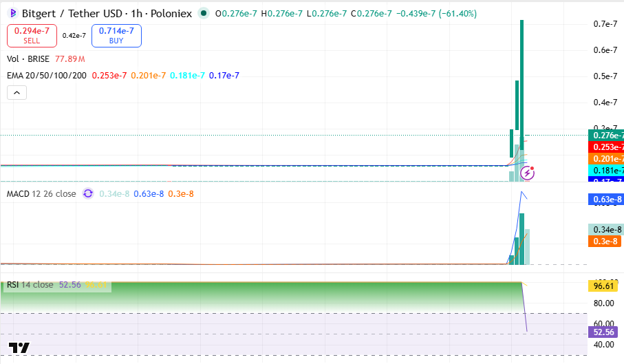
Task: Click the orange EMA value 0.201e-7
Action: pyautogui.click(x=149, y=76)
